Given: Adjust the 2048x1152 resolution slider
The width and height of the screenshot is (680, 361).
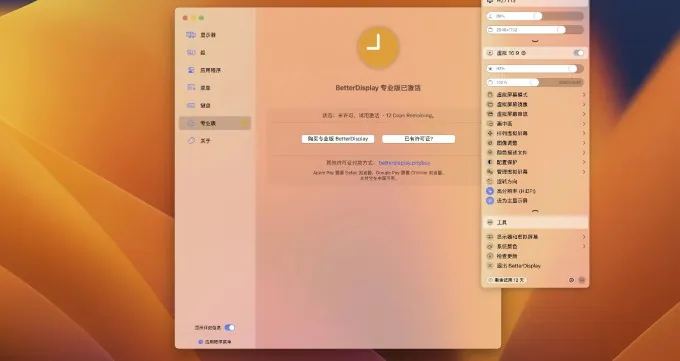Looking at the screenshot, I should coord(535,30).
